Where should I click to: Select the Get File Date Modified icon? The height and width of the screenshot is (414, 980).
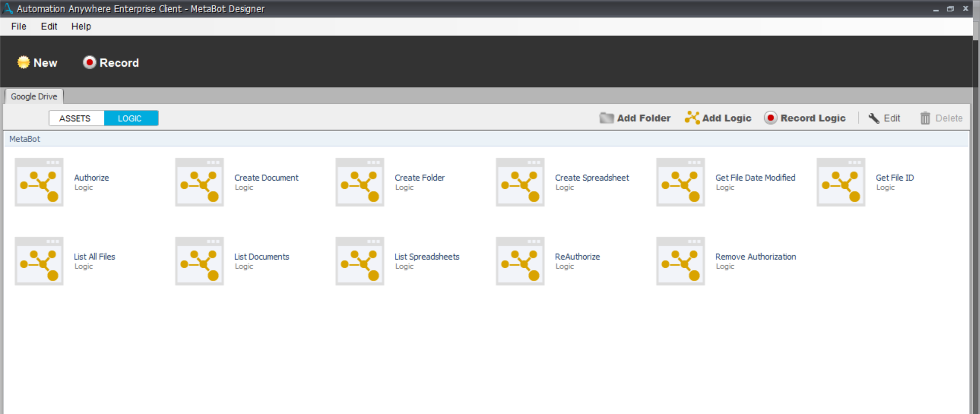[x=681, y=182]
